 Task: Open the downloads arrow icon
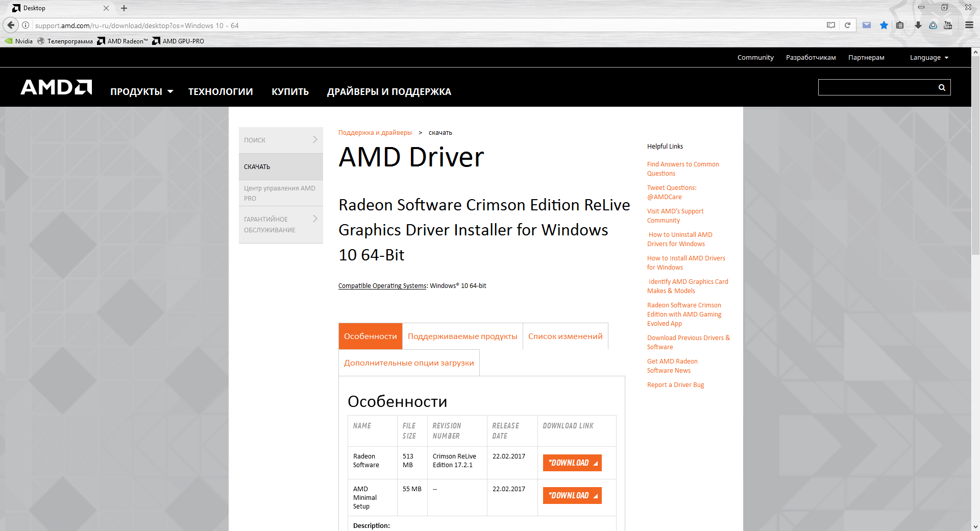click(x=918, y=25)
